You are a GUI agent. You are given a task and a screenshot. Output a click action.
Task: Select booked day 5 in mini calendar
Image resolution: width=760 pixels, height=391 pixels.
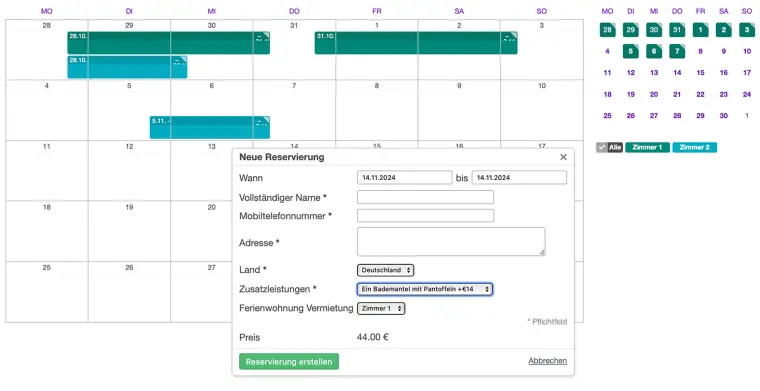pos(631,51)
